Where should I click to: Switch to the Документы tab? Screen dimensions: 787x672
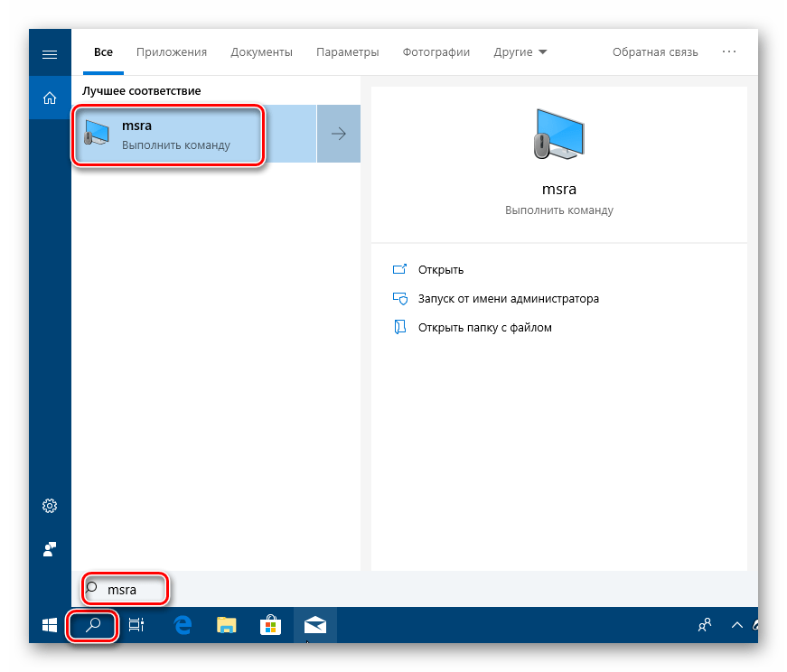pyautogui.click(x=261, y=52)
